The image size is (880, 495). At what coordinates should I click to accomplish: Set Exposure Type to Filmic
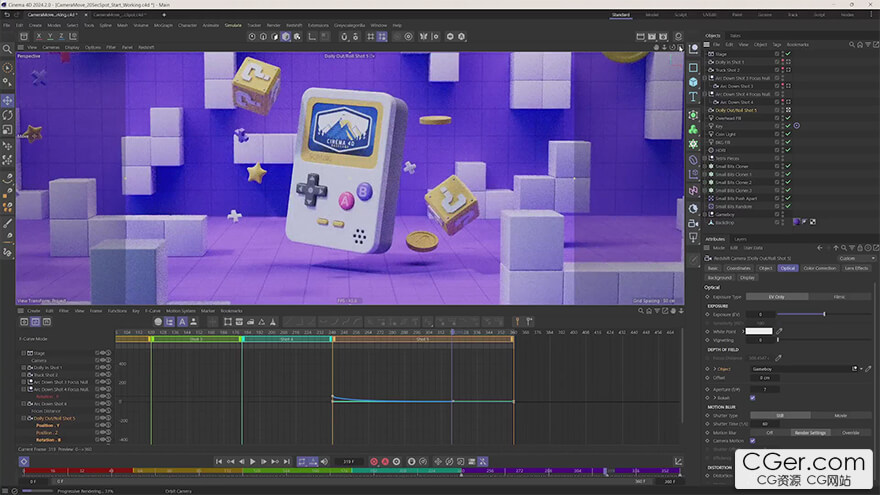click(x=840, y=297)
